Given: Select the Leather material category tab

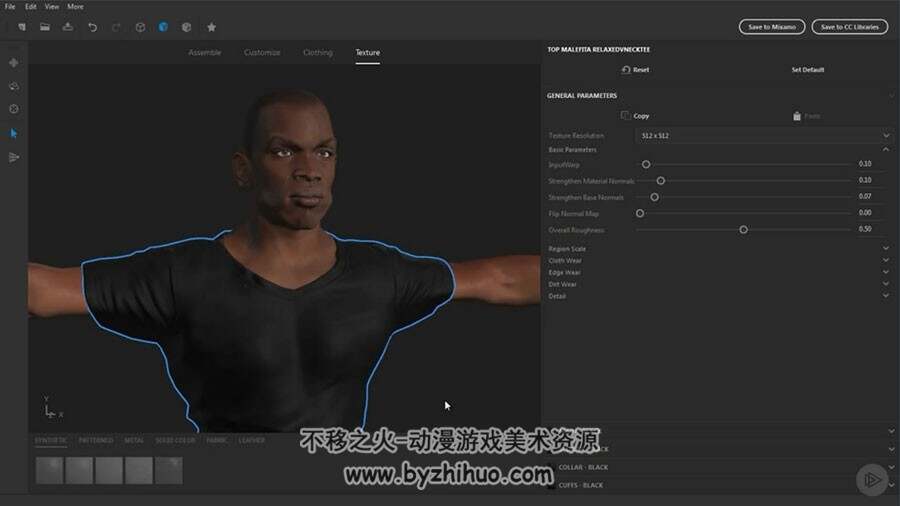Looking at the screenshot, I should (x=251, y=440).
